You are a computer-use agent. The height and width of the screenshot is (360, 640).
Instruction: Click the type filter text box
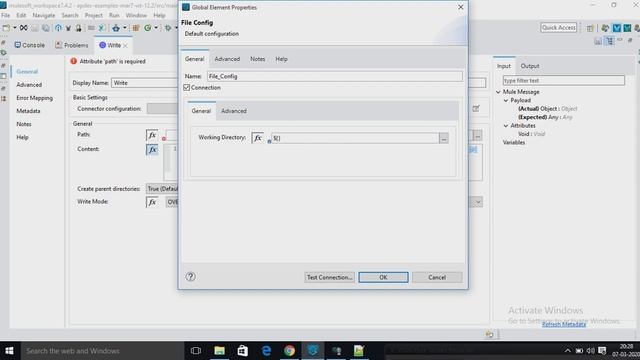tap(564, 80)
